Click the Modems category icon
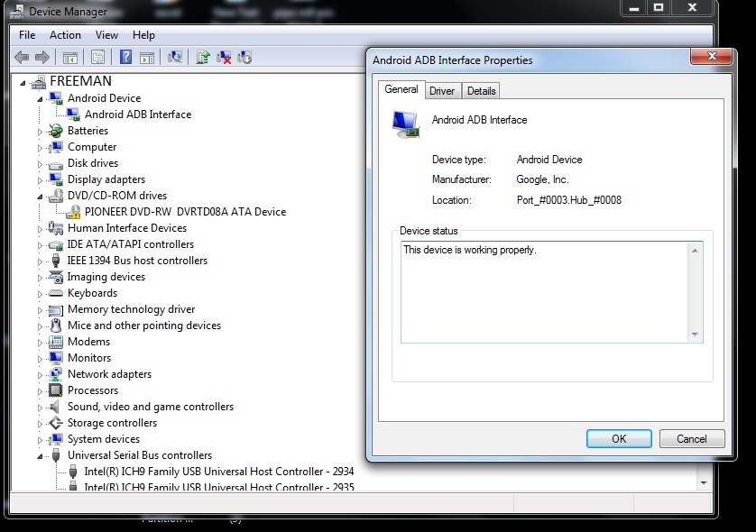 pyautogui.click(x=56, y=342)
